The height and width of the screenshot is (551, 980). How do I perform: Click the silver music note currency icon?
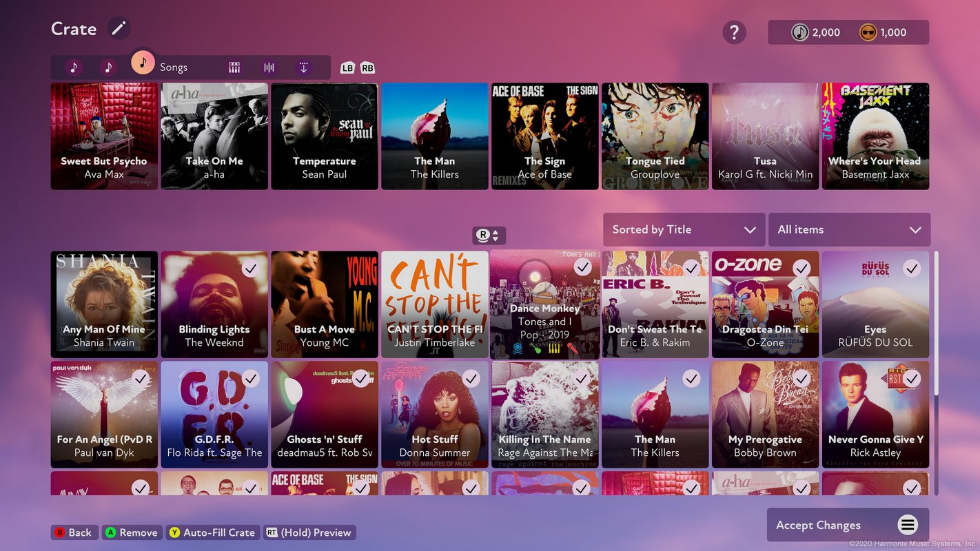[799, 32]
